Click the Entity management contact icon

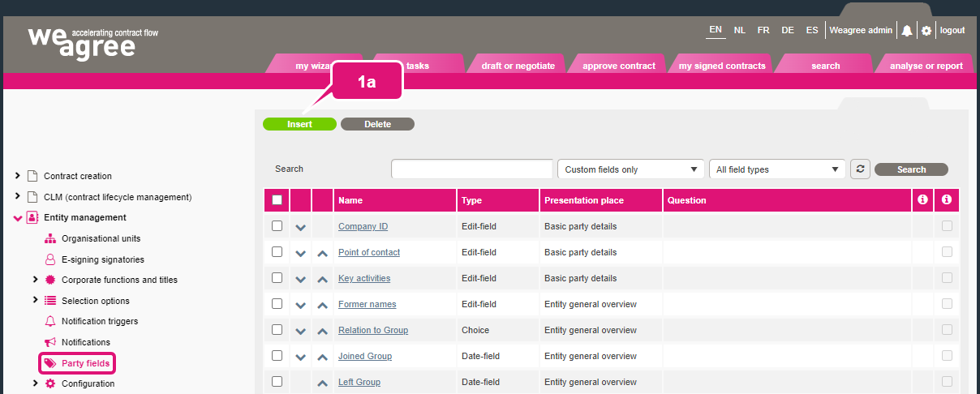(x=32, y=217)
